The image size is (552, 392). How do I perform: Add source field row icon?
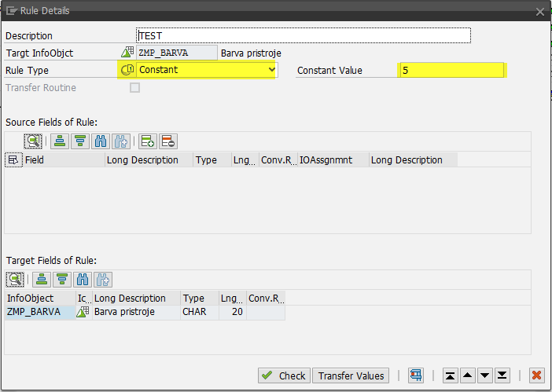148,141
